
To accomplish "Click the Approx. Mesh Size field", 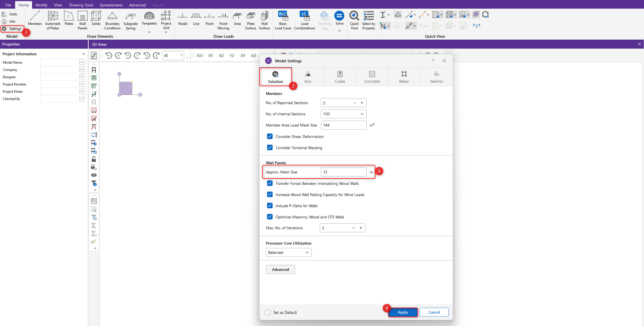I will [x=343, y=172].
